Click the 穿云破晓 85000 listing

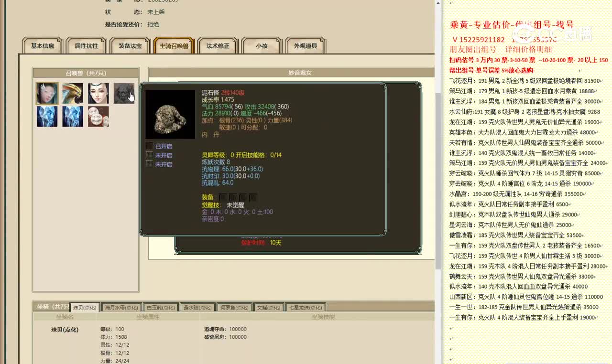[x=525, y=173]
